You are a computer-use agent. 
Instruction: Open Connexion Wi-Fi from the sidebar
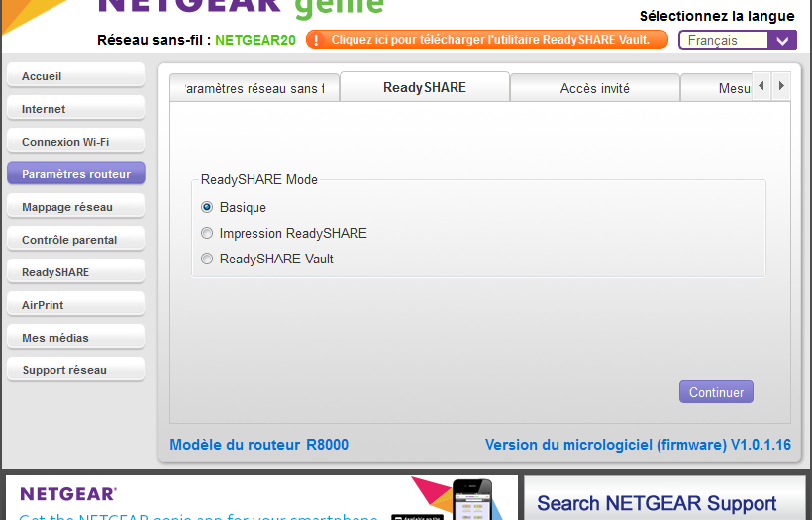click(75, 142)
